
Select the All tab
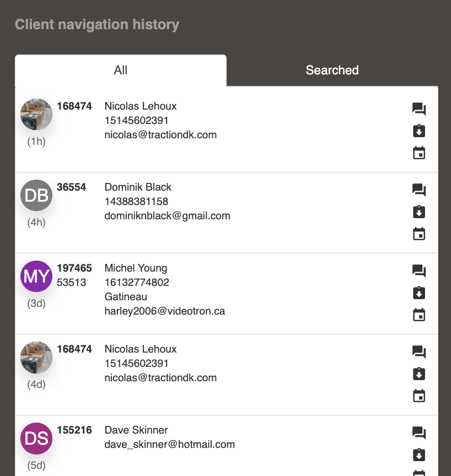[121, 70]
